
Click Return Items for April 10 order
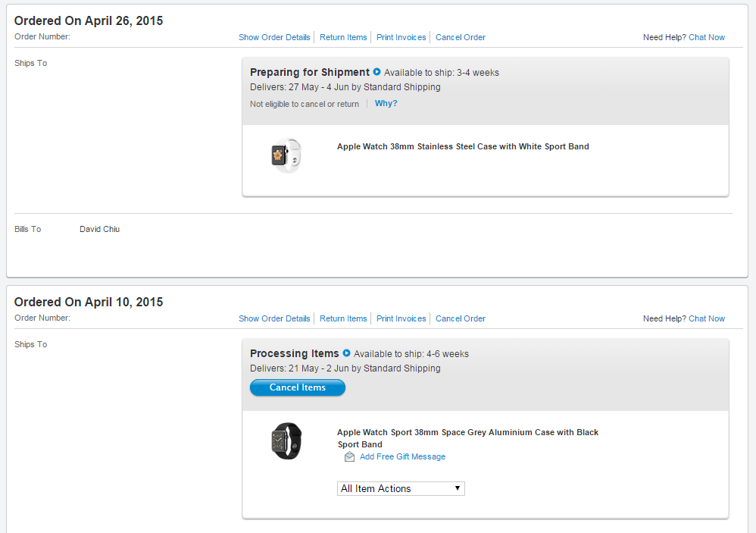343,318
